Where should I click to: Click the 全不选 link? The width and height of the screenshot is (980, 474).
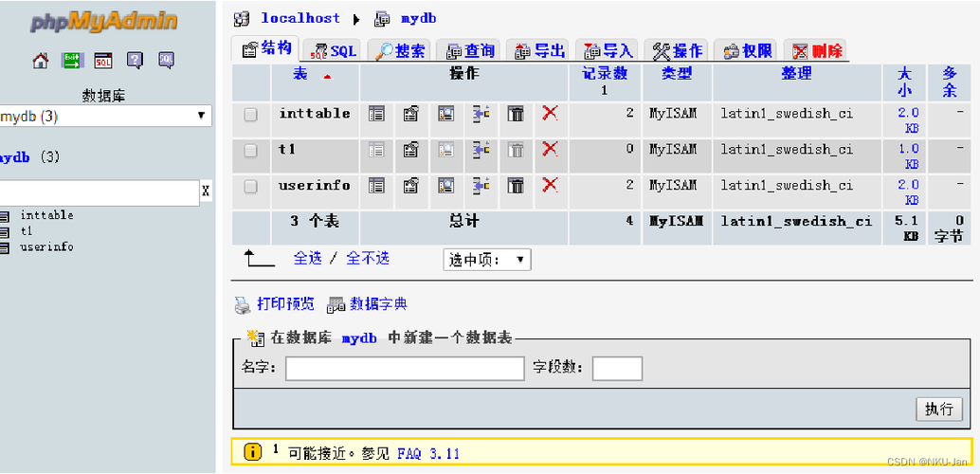coord(368,258)
